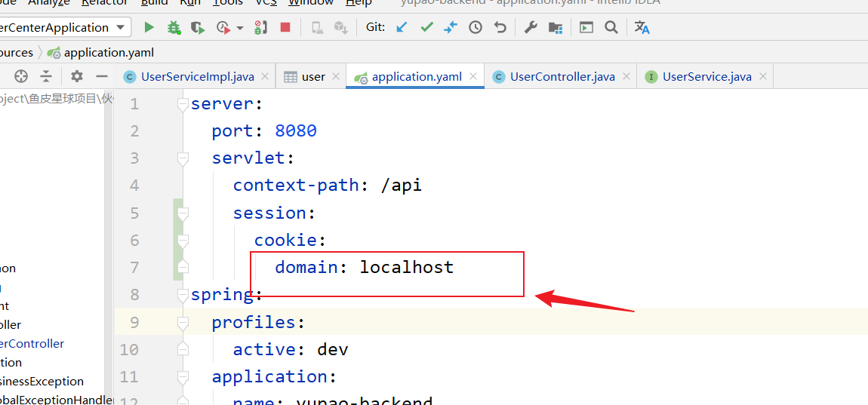
Task: Commit changes using Git checkmark icon
Action: [x=426, y=28]
